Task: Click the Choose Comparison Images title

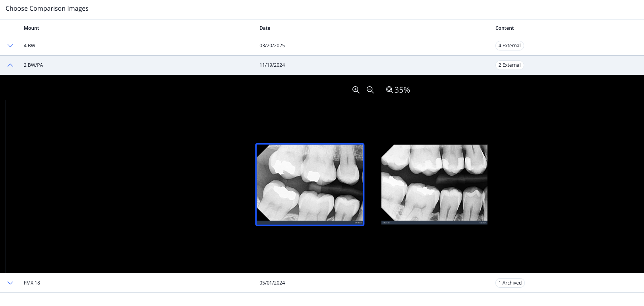Action: [x=47, y=9]
